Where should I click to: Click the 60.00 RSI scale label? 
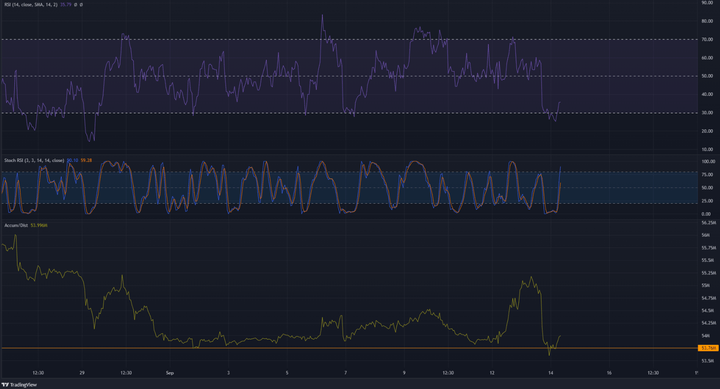coord(707,58)
